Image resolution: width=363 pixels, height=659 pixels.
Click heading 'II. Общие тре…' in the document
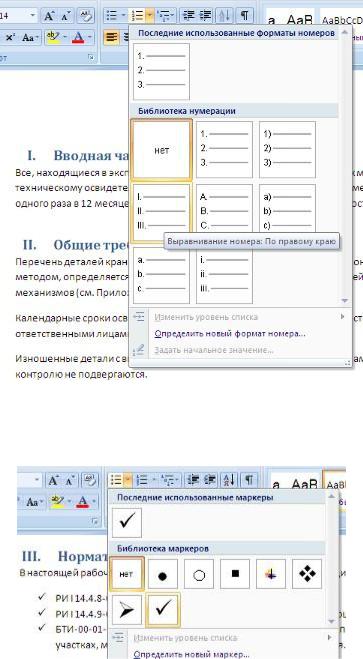(76, 245)
